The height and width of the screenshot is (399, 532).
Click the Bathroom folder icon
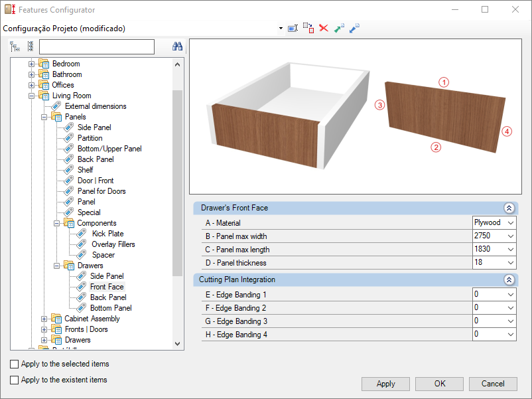(44, 74)
